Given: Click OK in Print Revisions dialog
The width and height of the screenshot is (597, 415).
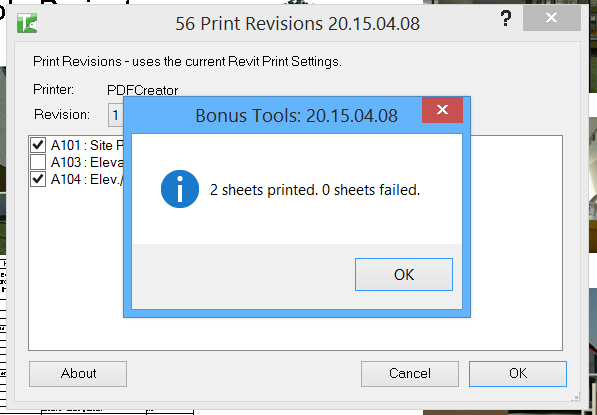Looking at the screenshot, I should [518, 374].
